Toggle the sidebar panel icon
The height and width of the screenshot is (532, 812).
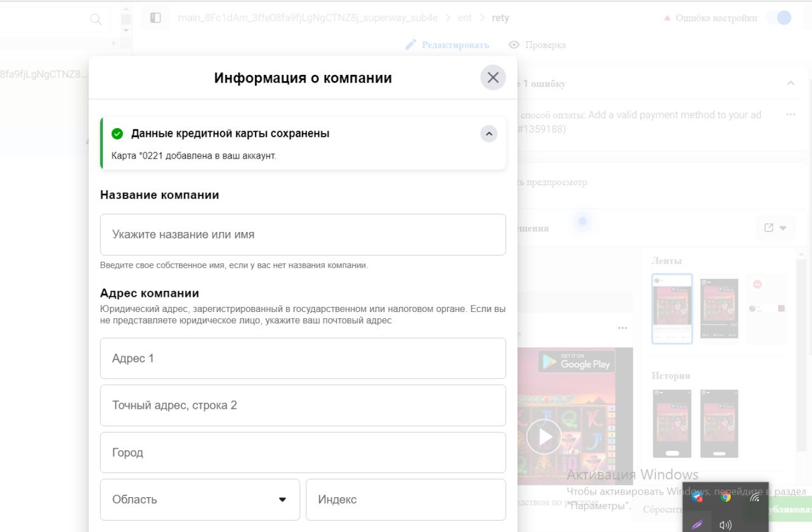pos(155,18)
